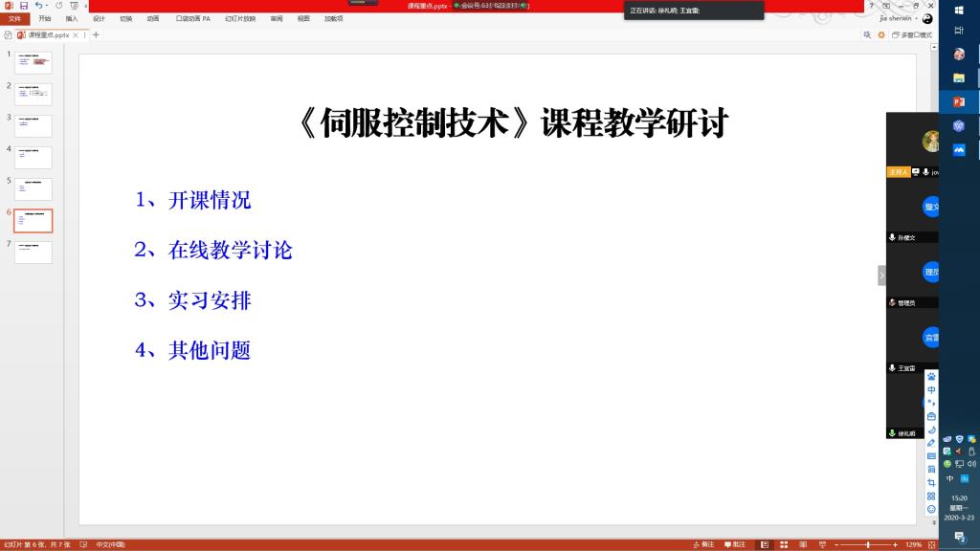980x551 pixels.
Task: Open PowerPoint from Windows taskbar
Action: click(959, 101)
